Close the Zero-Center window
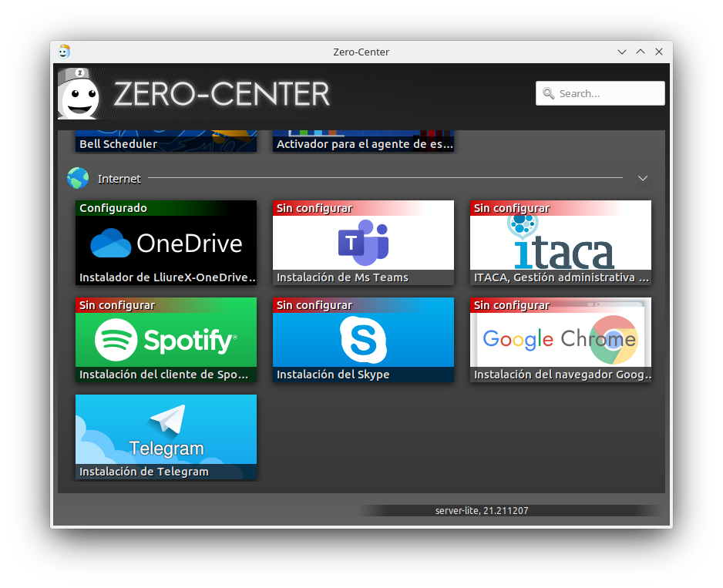Image resolution: width=723 pixels, height=588 pixels. [x=659, y=52]
